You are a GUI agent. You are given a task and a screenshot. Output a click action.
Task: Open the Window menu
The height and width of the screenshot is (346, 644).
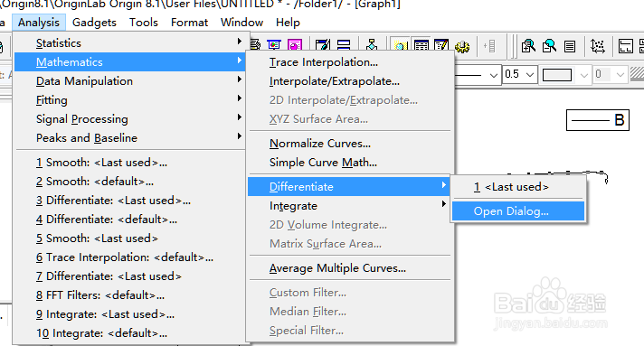pos(241,23)
